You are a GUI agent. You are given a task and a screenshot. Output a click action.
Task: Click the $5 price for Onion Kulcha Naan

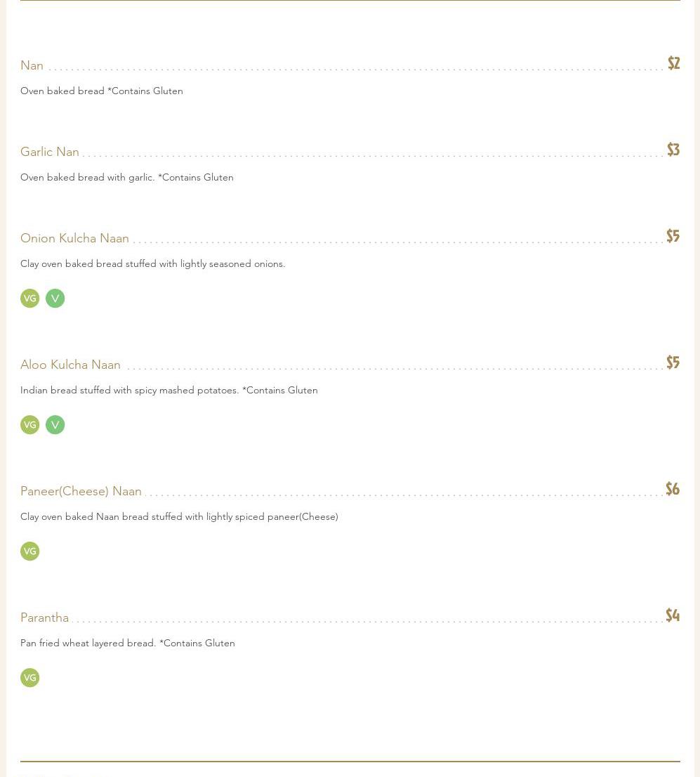tap(673, 236)
